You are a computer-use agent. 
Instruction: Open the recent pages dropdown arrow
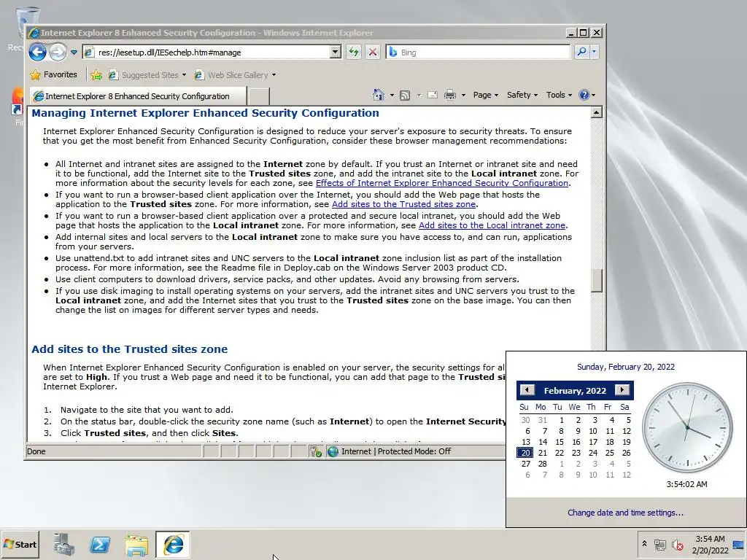pyautogui.click(x=74, y=52)
